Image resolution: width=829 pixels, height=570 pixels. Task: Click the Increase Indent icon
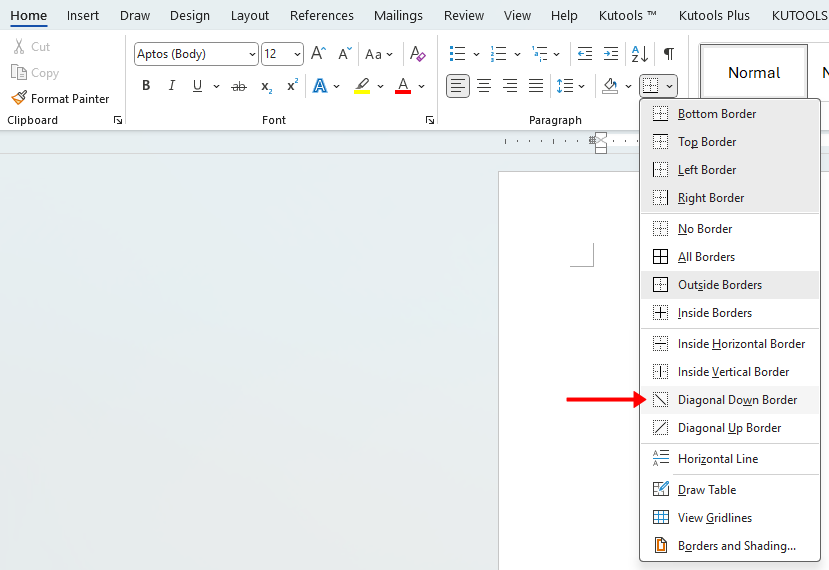point(611,54)
